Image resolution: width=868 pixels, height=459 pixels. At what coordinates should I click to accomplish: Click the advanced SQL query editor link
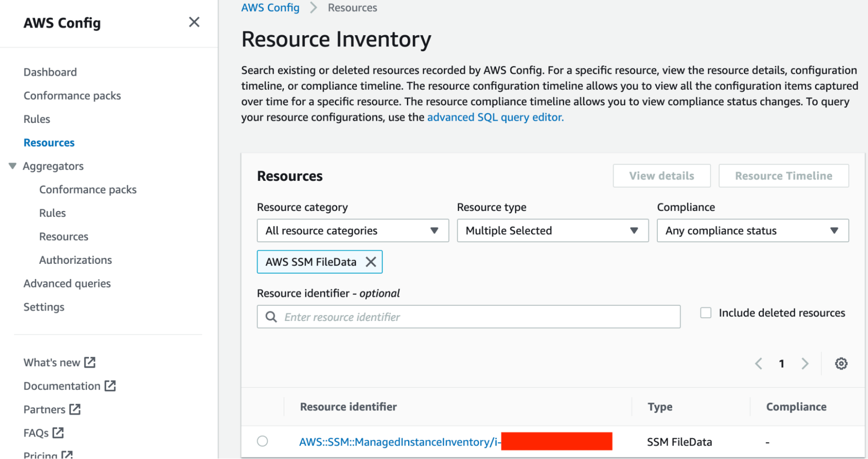pyautogui.click(x=495, y=117)
